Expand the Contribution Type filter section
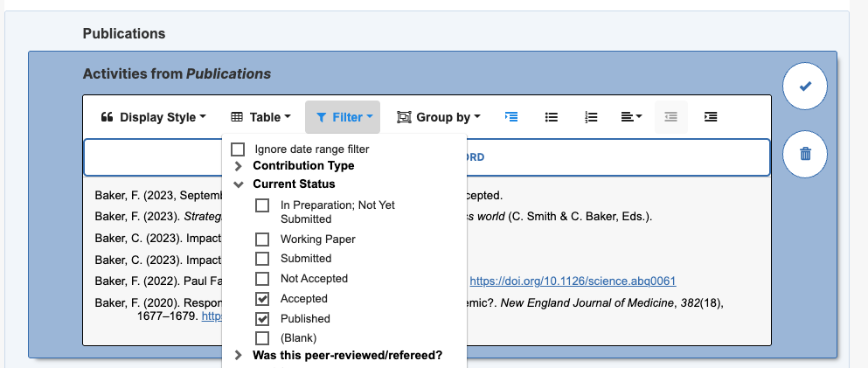Image resolution: width=868 pixels, height=368 pixels. [239, 166]
